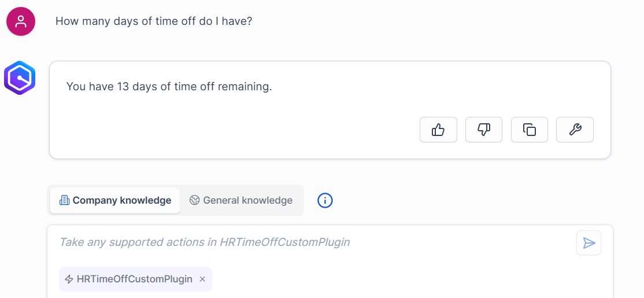Image resolution: width=644 pixels, height=298 pixels.
Task: Remove the HRTimeOffCustomPlugin chip
Action: 202,279
